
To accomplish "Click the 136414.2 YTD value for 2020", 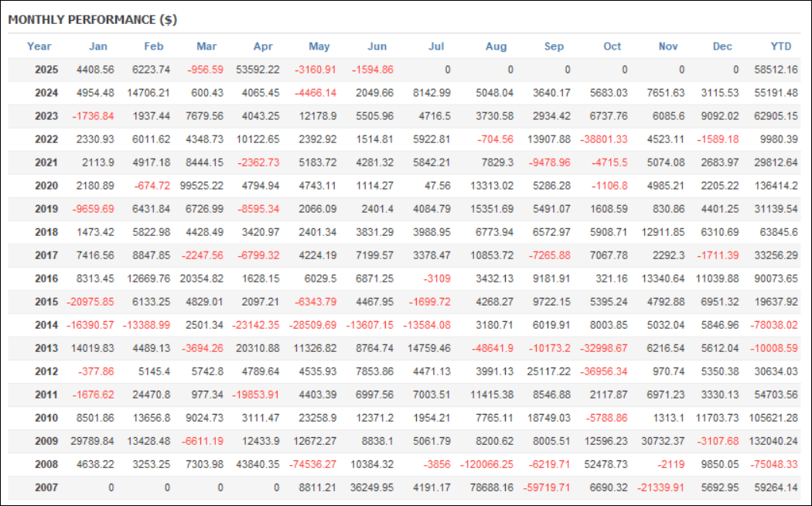I will (776, 186).
